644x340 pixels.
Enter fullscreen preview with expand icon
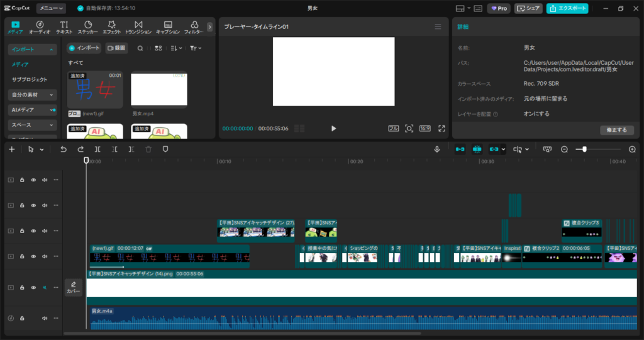click(x=441, y=128)
